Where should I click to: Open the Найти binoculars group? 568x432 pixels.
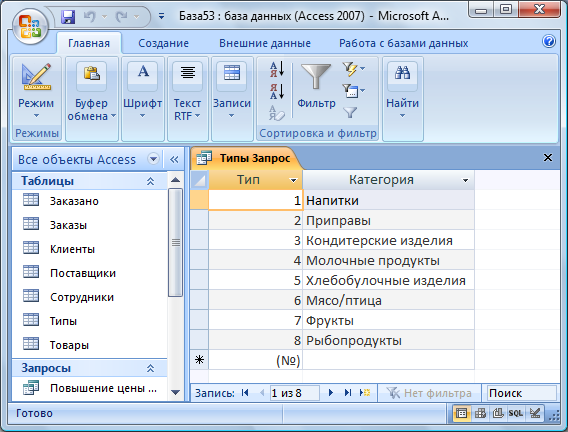(402, 98)
